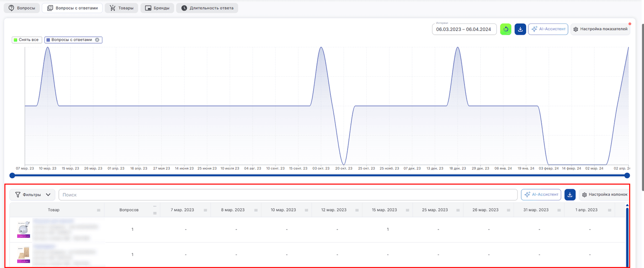Open the 10 мар. 2023 column menu
Viewport: 644px width, 268px height.
(x=306, y=210)
